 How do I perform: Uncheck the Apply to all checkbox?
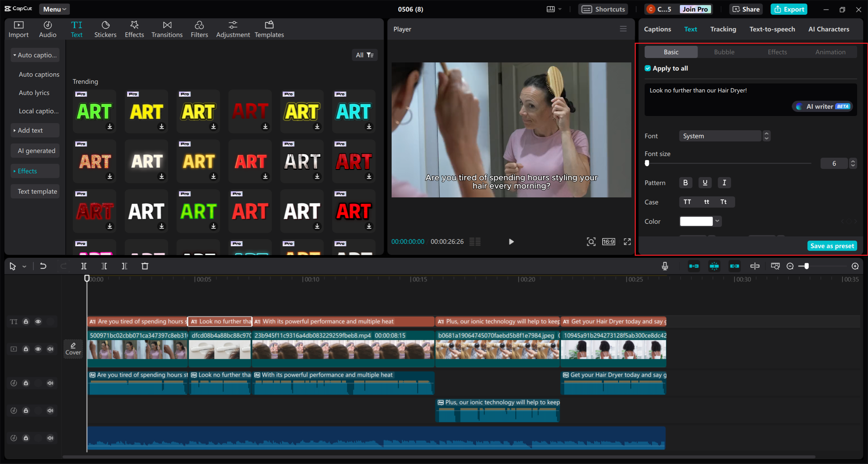click(x=648, y=68)
